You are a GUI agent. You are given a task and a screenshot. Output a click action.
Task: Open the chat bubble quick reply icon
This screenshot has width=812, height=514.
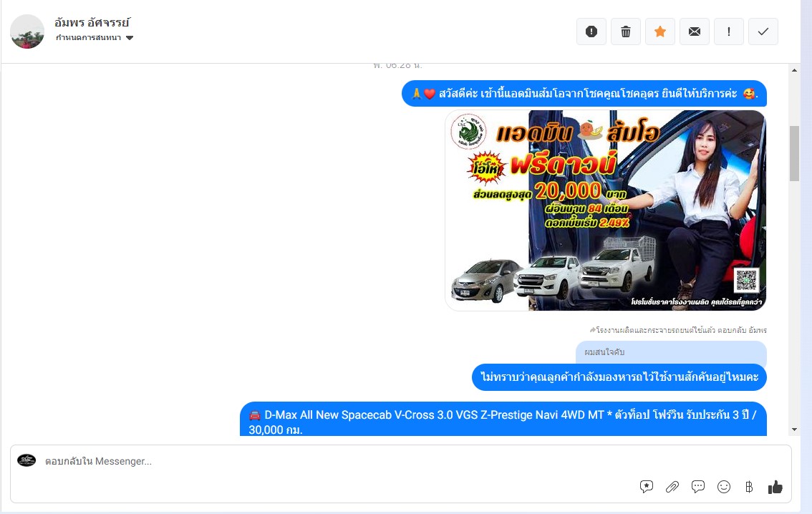click(x=698, y=487)
